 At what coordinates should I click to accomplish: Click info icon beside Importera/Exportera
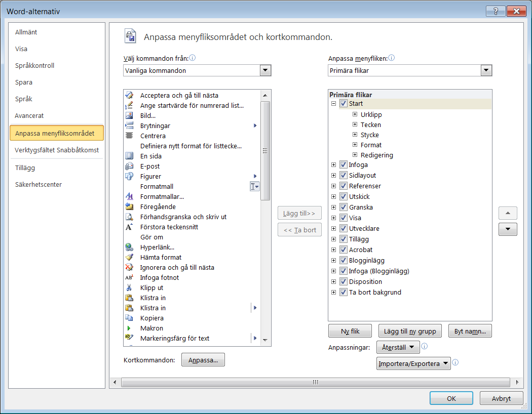pyautogui.click(x=455, y=362)
